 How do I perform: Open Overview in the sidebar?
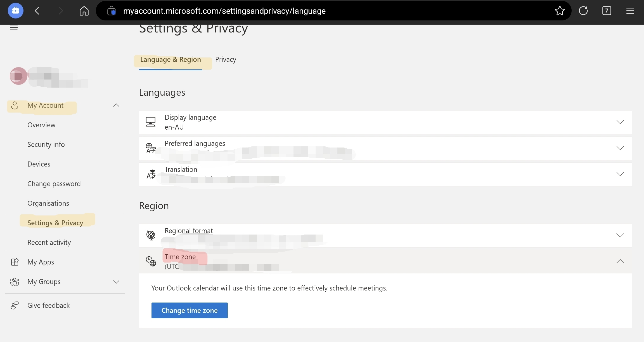(41, 125)
